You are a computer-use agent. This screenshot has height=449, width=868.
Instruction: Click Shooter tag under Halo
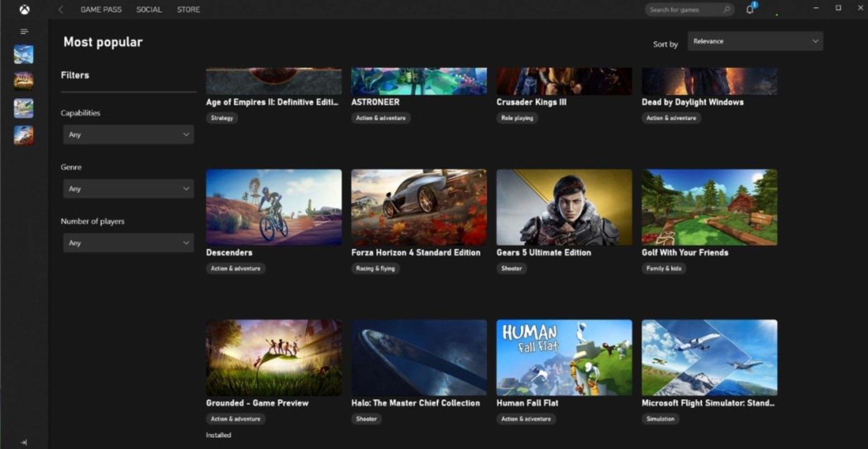coord(366,419)
